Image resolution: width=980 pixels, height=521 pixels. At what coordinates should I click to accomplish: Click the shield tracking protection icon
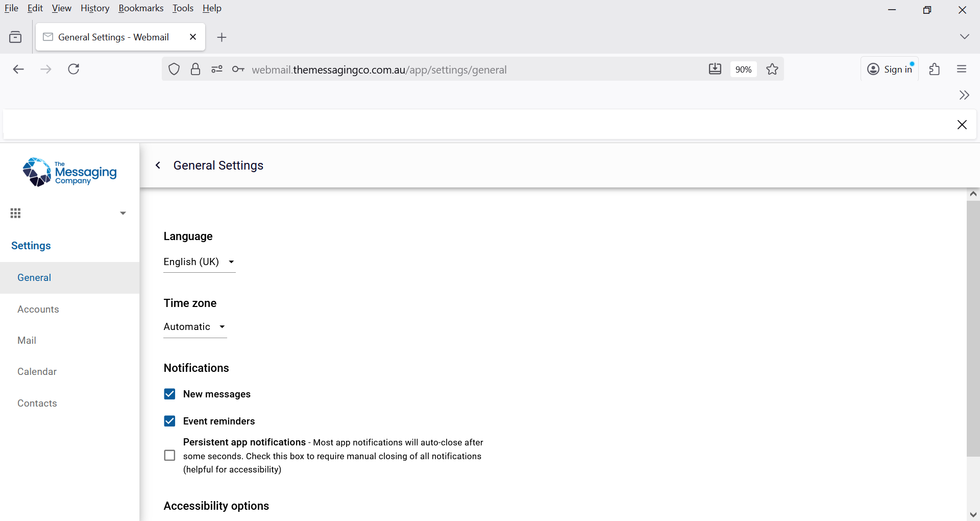tap(174, 69)
